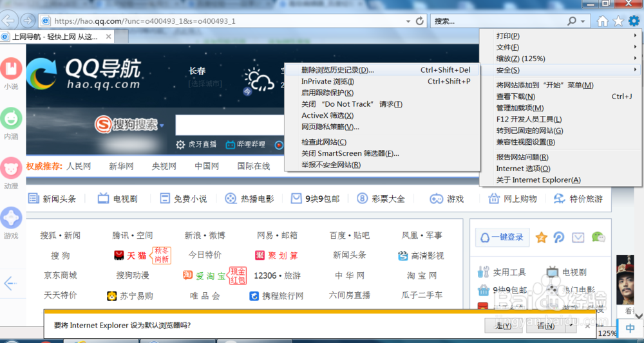644x343 pixels.
Task: Choose ActiveX 筛选(X)
Action: click(383, 115)
